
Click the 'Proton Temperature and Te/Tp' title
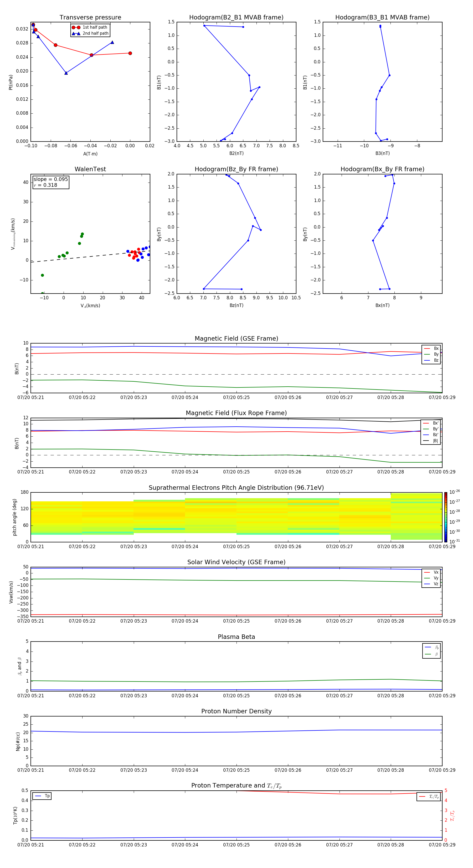click(236, 785)
